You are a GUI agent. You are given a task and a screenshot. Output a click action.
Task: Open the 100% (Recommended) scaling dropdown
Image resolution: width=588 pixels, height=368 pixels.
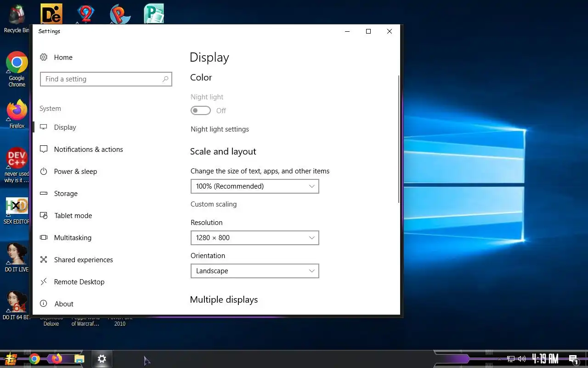[x=254, y=186]
